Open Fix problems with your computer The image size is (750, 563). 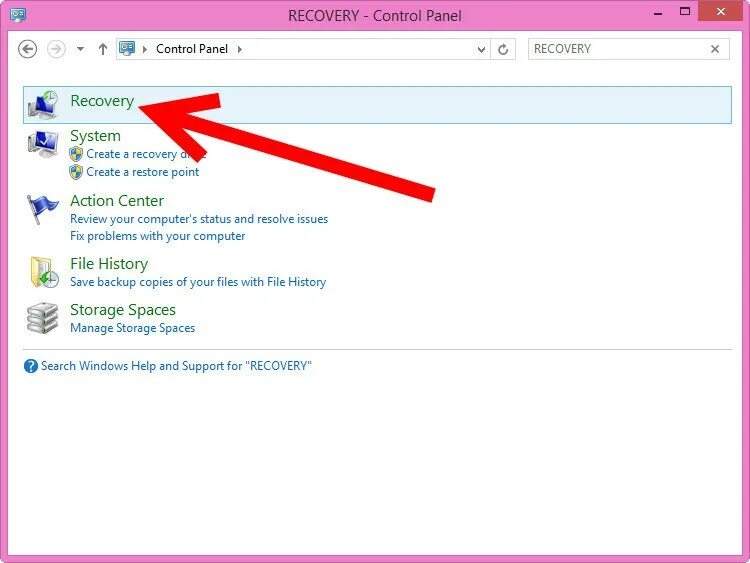(157, 236)
